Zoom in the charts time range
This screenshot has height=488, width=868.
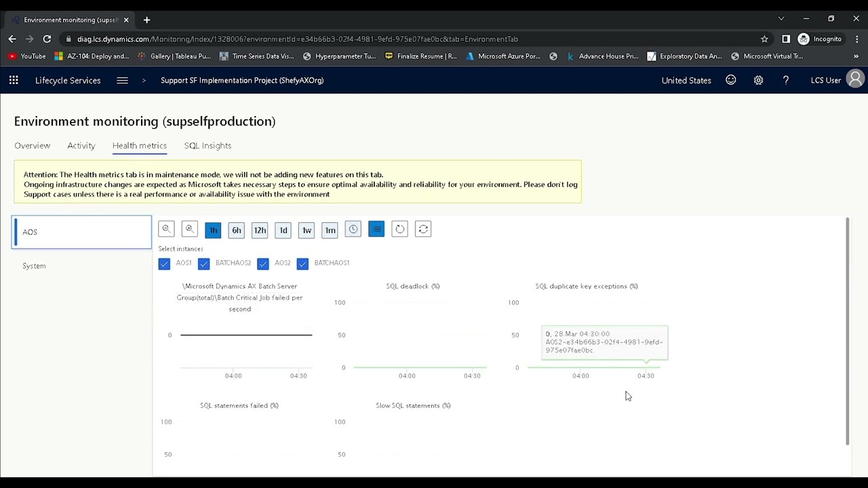point(190,229)
